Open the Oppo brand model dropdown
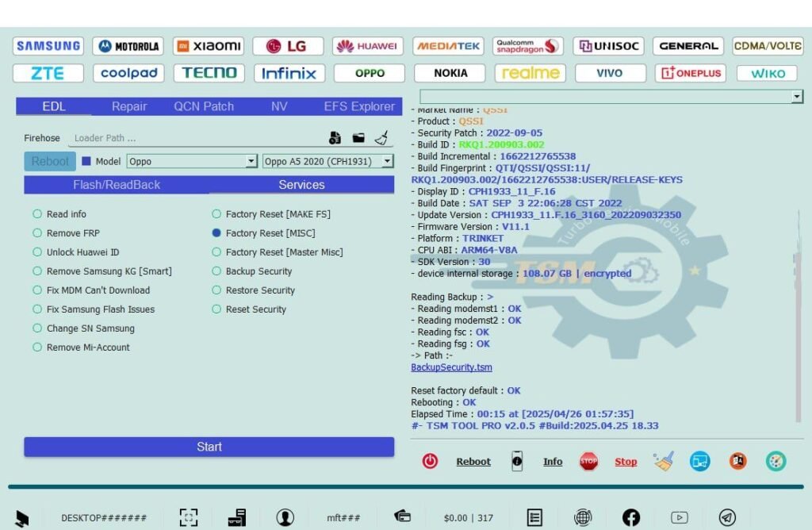This screenshot has height=530, width=812. click(x=192, y=161)
